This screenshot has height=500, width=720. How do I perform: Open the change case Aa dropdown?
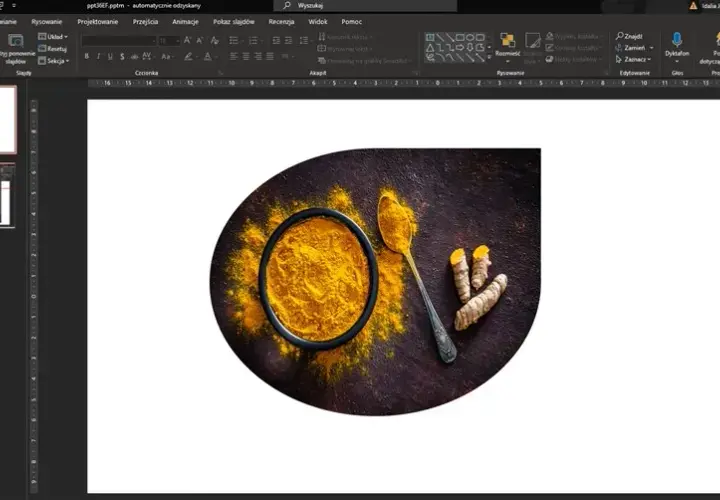tap(166, 56)
